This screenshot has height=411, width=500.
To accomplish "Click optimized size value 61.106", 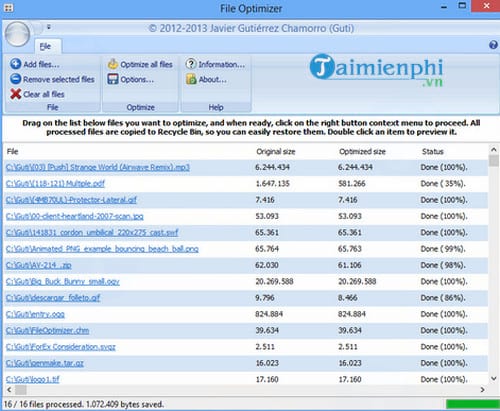I will [x=350, y=265].
